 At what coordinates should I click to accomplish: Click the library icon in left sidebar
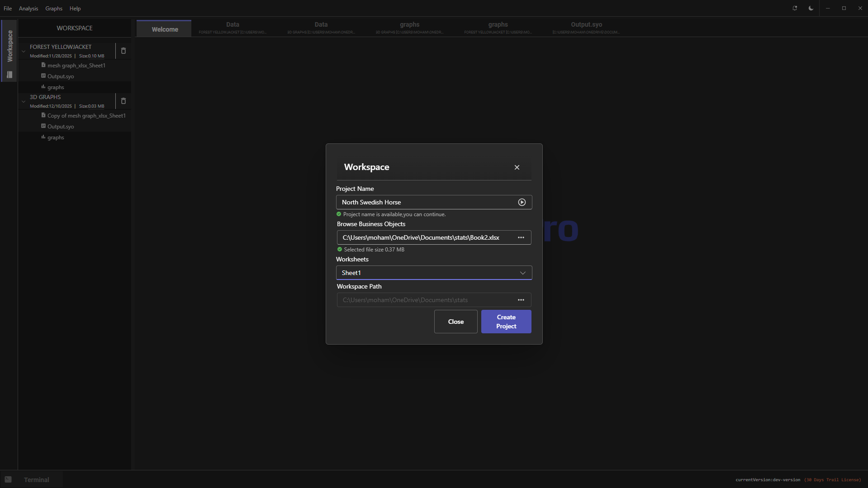point(9,75)
